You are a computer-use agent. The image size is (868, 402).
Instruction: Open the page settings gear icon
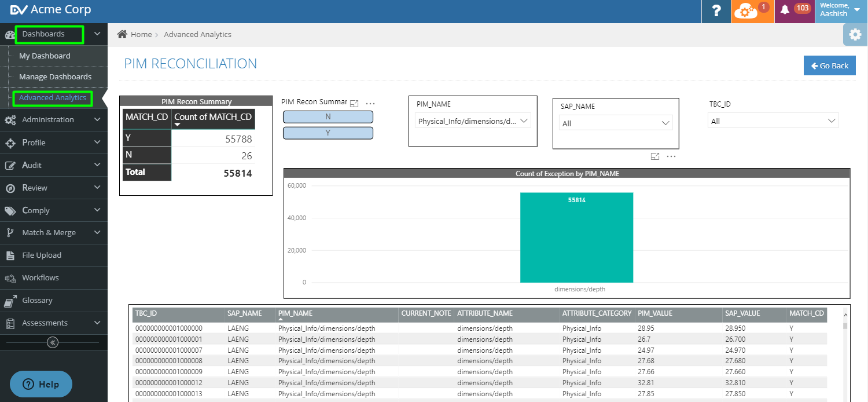coord(855,35)
